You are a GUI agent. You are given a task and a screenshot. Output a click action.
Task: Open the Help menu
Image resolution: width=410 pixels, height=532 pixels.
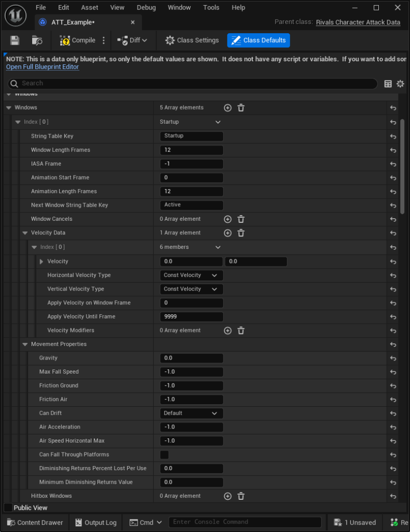(238, 7)
